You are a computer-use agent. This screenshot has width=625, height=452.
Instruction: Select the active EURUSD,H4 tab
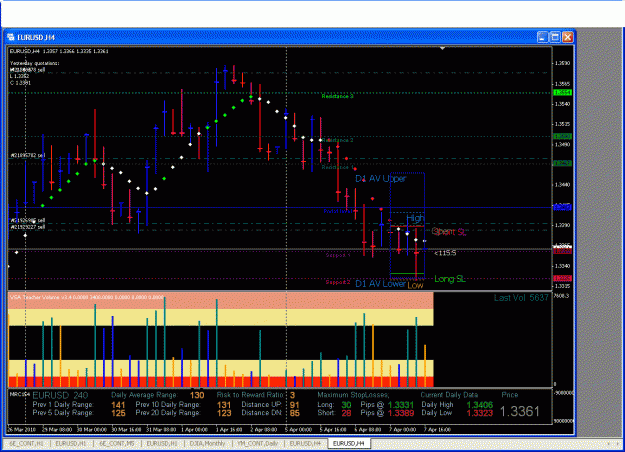point(349,443)
